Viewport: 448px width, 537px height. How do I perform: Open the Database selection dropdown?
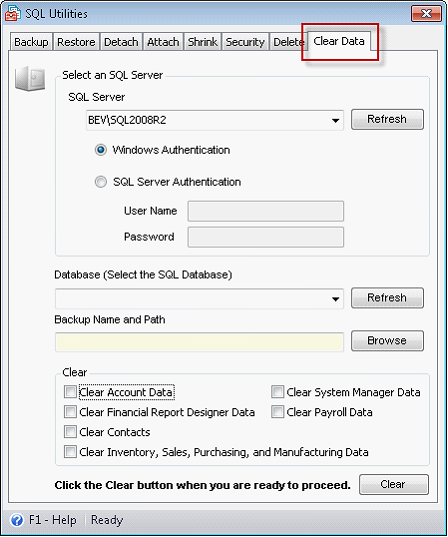click(x=336, y=299)
